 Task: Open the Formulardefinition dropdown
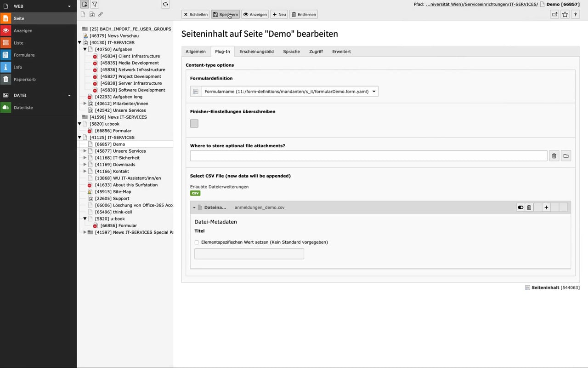tap(289, 92)
